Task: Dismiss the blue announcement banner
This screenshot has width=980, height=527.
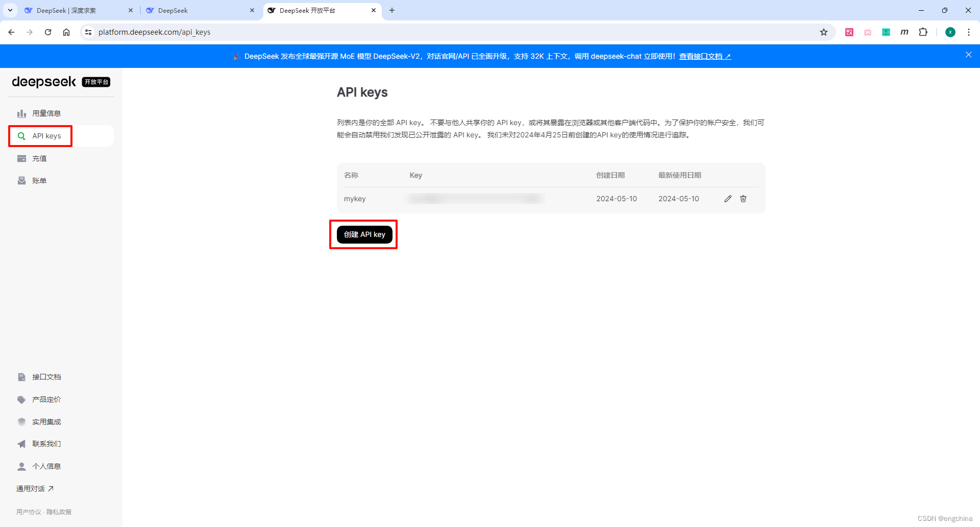Action: point(968,55)
